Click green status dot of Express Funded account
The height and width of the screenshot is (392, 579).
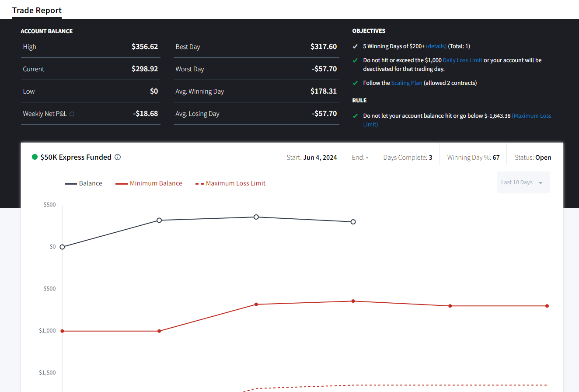click(x=35, y=157)
